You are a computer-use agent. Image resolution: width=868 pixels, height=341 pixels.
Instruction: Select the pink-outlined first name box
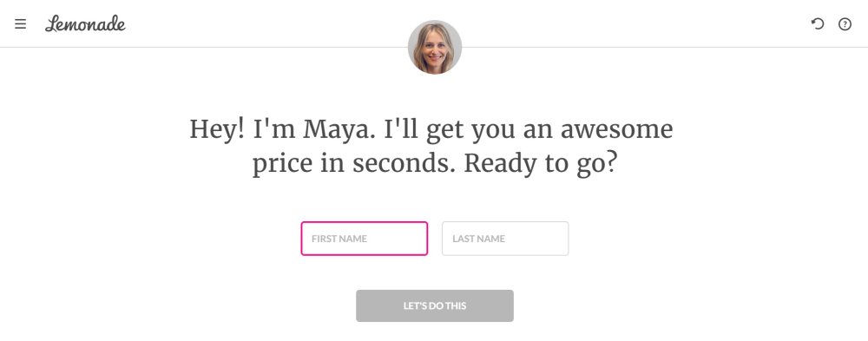(365, 239)
